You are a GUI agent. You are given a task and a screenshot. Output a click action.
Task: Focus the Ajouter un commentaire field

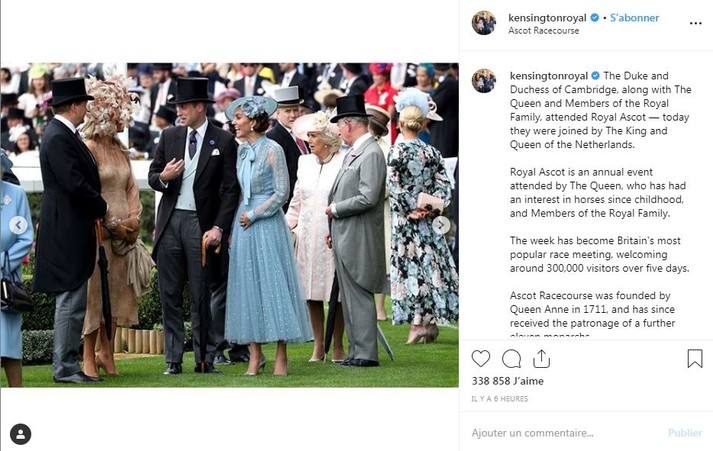tap(564, 433)
